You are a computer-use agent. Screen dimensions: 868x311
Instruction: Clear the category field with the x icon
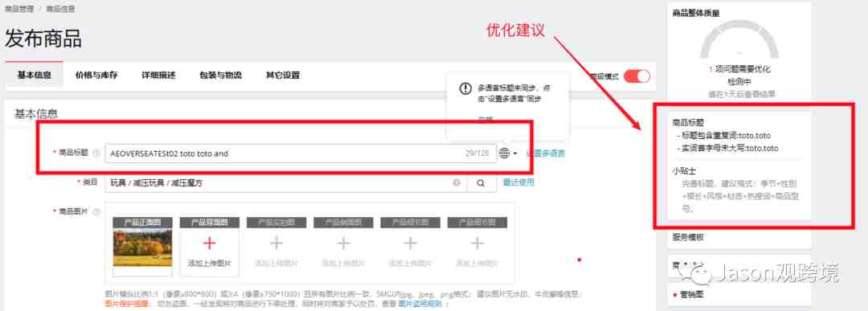click(457, 182)
